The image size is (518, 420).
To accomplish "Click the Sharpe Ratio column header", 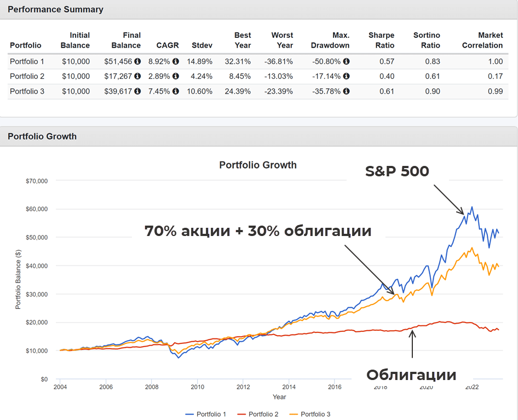I will (x=381, y=41).
